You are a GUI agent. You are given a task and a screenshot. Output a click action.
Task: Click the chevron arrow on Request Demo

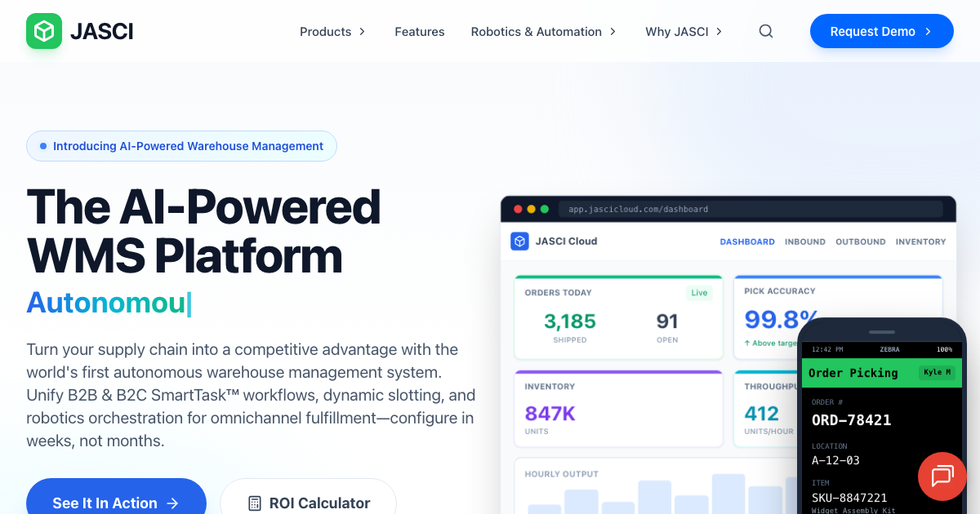pos(927,31)
